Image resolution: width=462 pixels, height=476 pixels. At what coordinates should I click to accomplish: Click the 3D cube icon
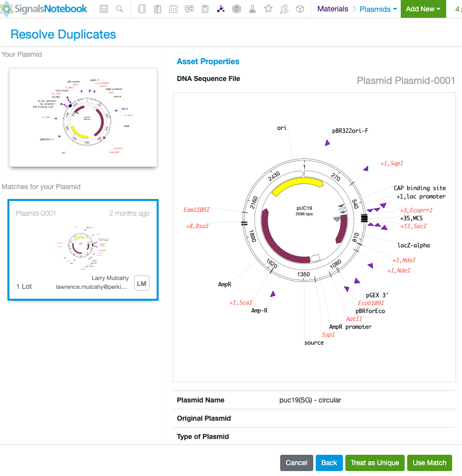300,9
